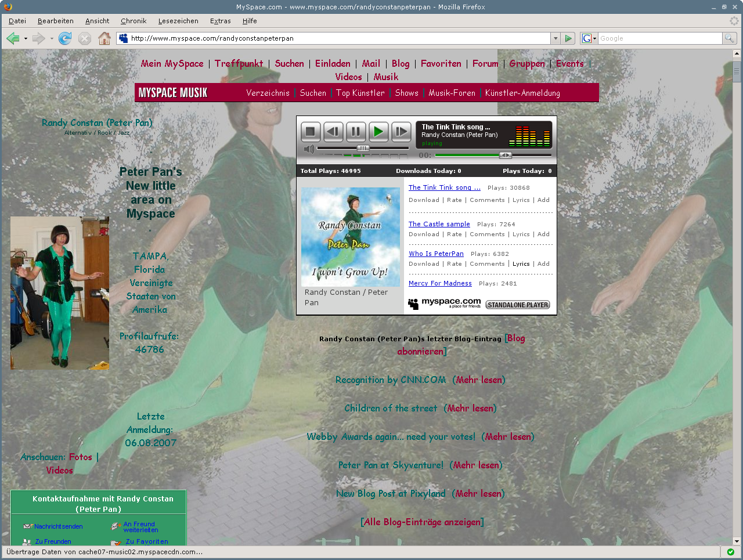Open Alle Blog-Einträge anzeigen
The image size is (743, 560).
[422, 522]
